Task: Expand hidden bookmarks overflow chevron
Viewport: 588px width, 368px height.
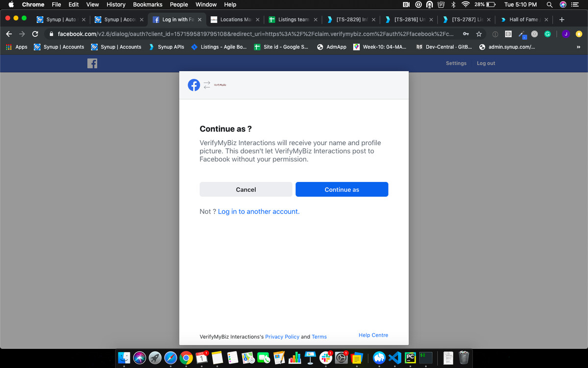Action: [x=578, y=47]
